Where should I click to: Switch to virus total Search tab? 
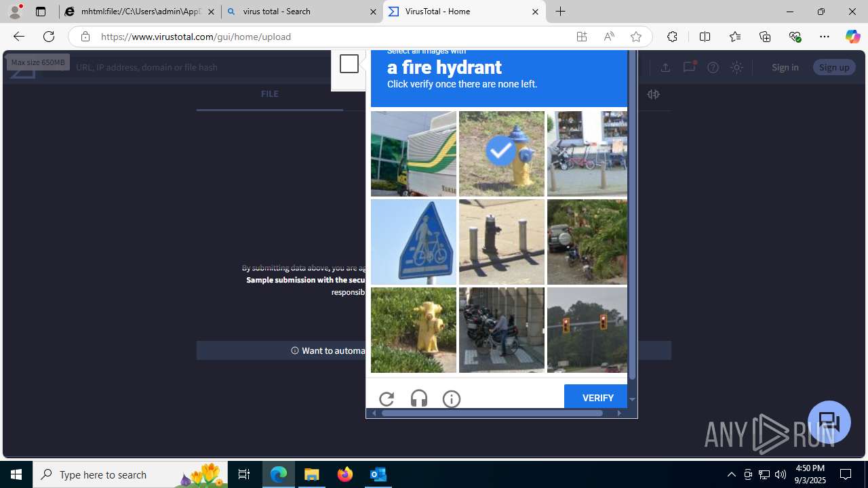click(302, 12)
